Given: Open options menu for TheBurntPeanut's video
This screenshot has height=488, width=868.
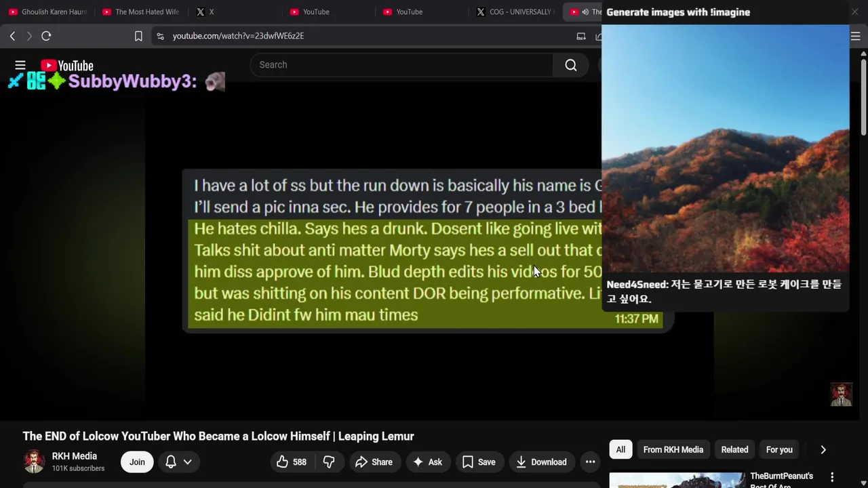Looking at the screenshot, I should (x=832, y=477).
